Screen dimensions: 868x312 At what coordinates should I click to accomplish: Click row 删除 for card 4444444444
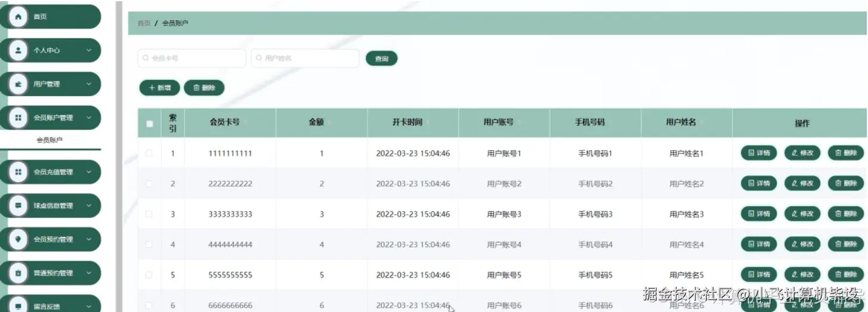pos(846,244)
